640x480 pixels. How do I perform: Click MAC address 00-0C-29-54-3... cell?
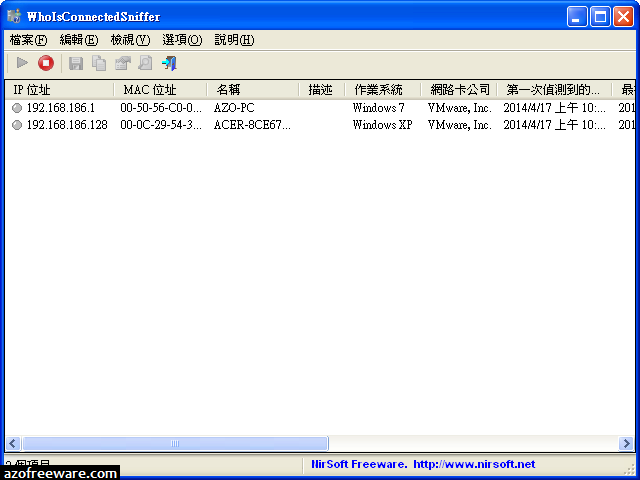coord(161,125)
